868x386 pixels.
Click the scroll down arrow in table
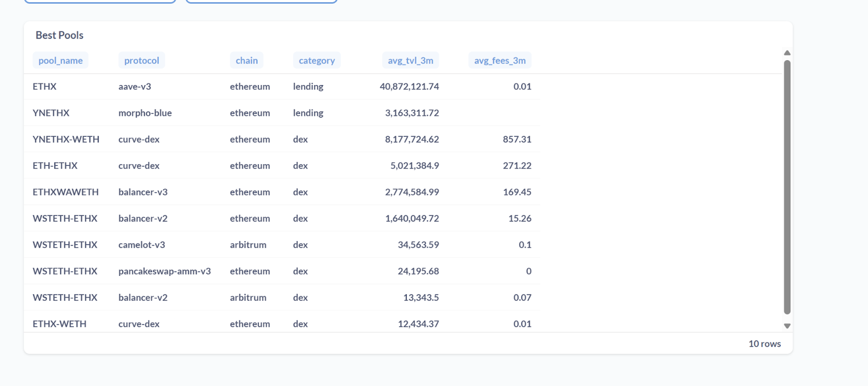(x=787, y=326)
